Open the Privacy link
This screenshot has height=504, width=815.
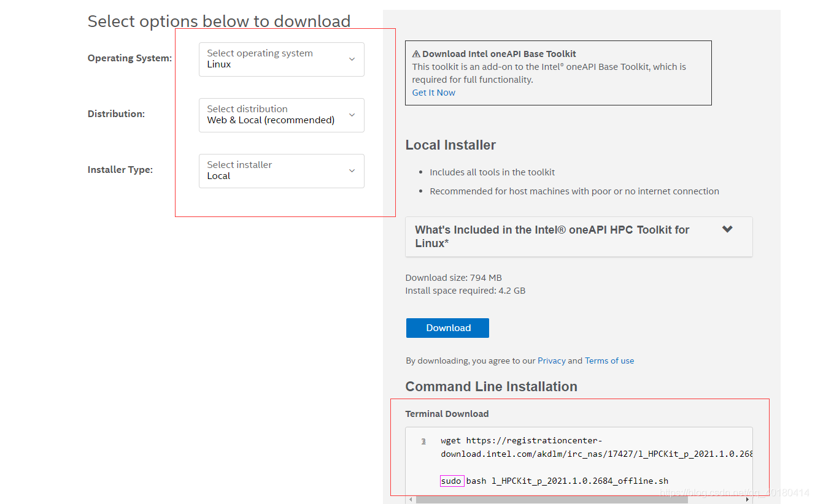pos(551,361)
